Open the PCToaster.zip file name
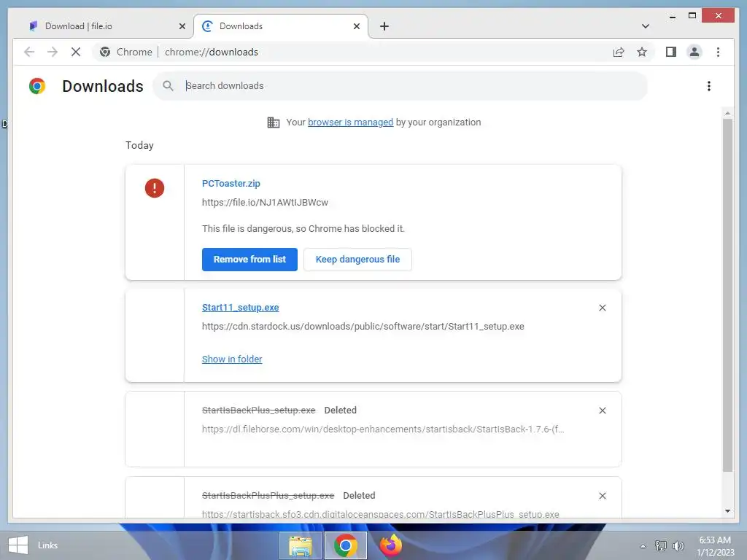 click(231, 183)
